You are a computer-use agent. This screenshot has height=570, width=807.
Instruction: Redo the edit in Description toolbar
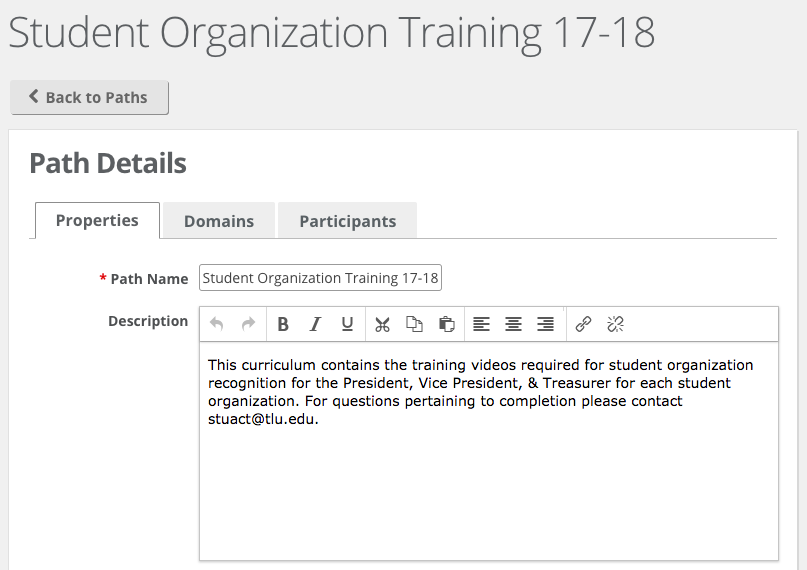tap(249, 324)
